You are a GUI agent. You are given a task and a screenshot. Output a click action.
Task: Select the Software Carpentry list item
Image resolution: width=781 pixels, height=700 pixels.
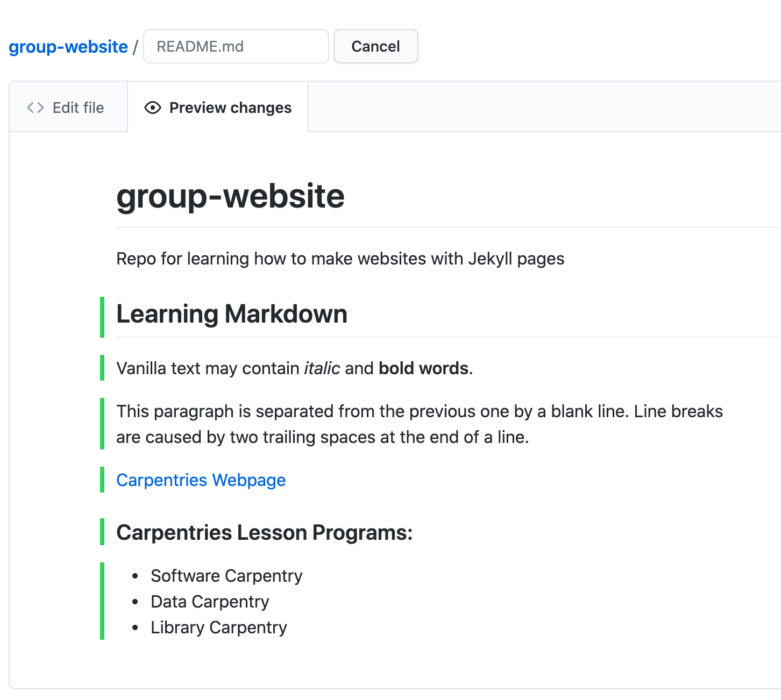pyautogui.click(x=226, y=575)
